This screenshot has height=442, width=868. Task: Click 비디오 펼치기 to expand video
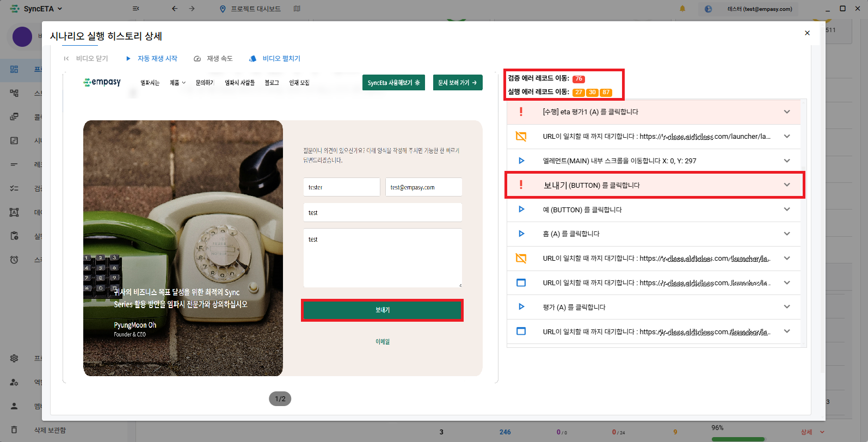tap(275, 59)
